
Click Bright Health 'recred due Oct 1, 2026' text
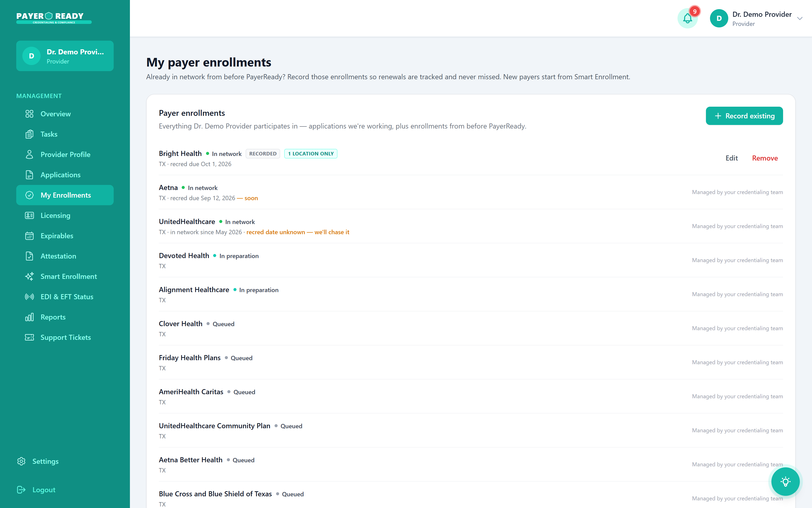tap(201, 164)
